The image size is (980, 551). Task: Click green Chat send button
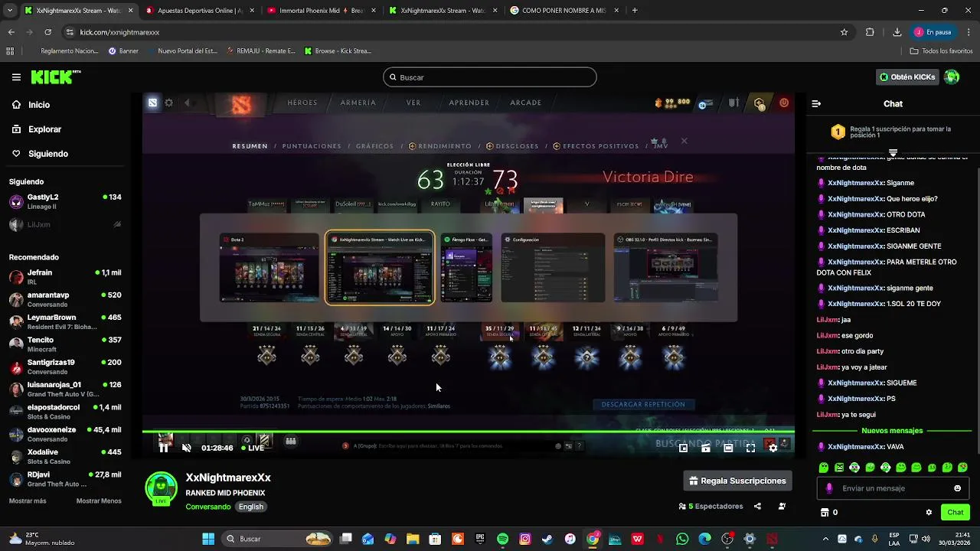[955, 512]
